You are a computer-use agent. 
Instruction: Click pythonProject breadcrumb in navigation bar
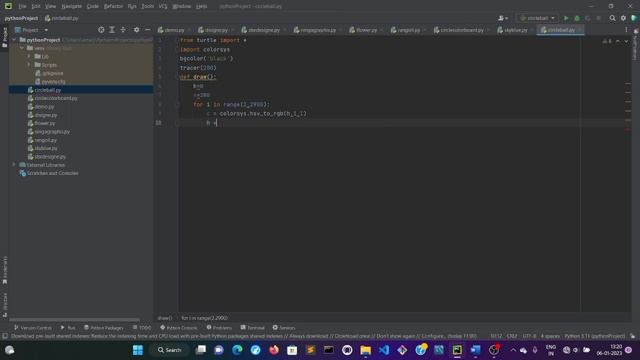[21, 18]
